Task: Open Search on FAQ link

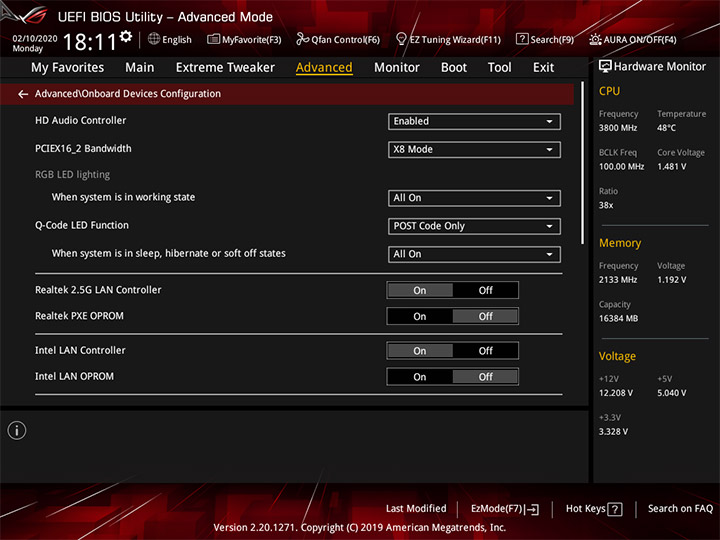Action: (x=679, y=509)
